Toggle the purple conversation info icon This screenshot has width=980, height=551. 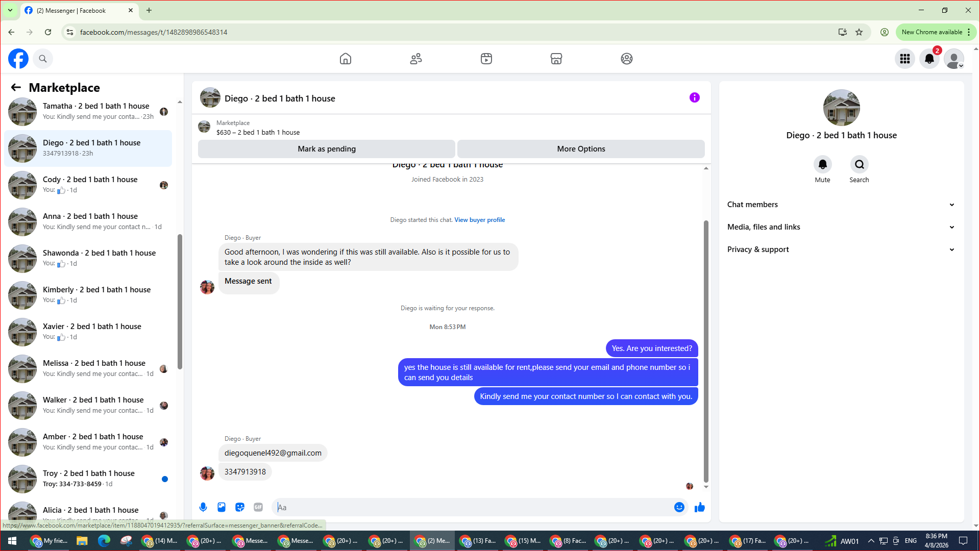(x=695, y=97)
